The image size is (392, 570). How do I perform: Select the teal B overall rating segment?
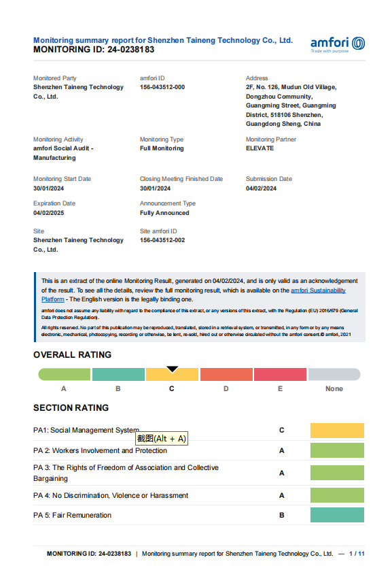point(118,374)
